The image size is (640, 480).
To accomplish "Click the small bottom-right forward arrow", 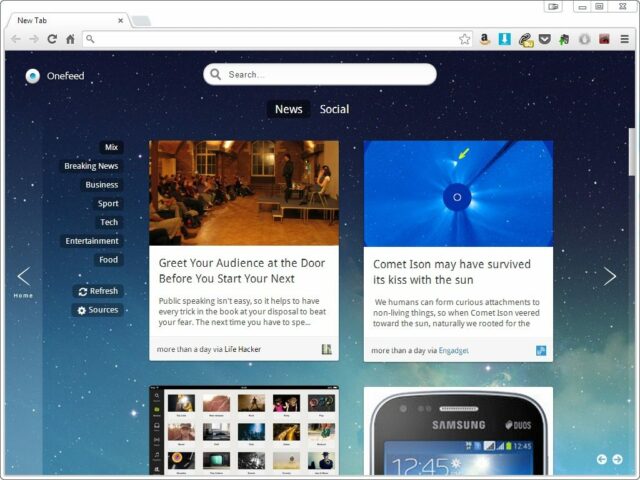I will [617, 459].
